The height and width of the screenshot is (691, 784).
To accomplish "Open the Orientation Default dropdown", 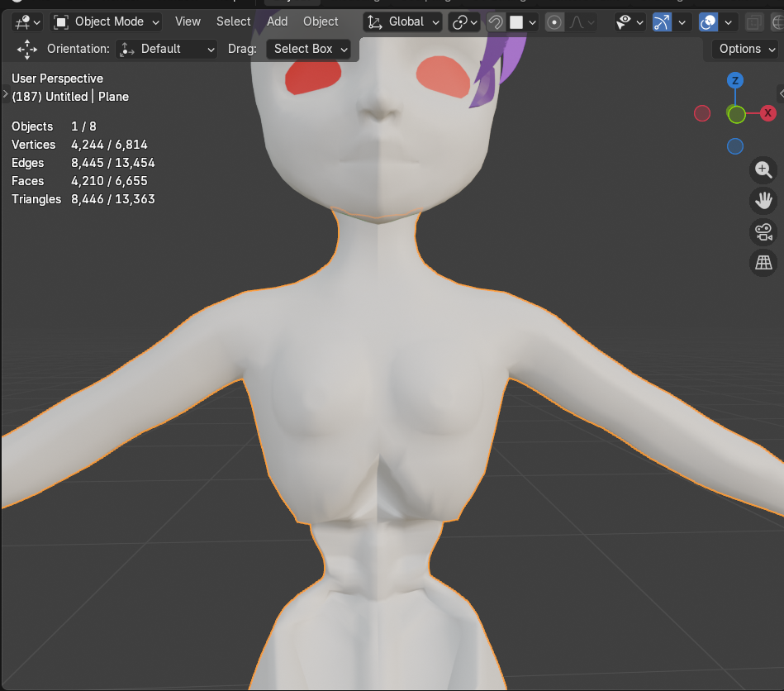I will click(x=167, y=49).
